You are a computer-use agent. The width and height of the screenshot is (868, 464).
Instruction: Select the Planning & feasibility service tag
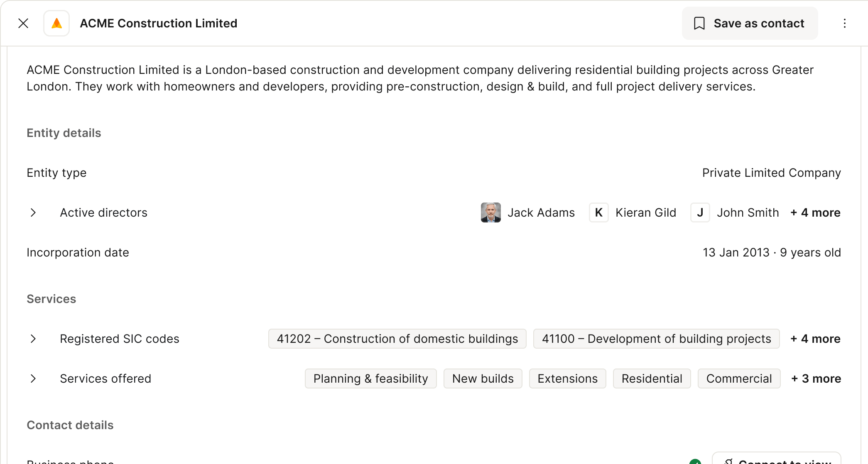pyautogui.click(x=370, y=379)
